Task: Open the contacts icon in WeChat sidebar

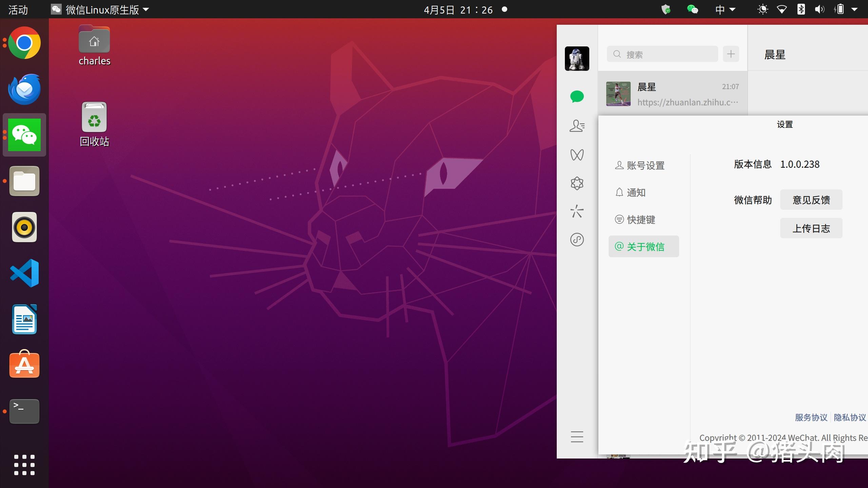Action: [577, 126]
